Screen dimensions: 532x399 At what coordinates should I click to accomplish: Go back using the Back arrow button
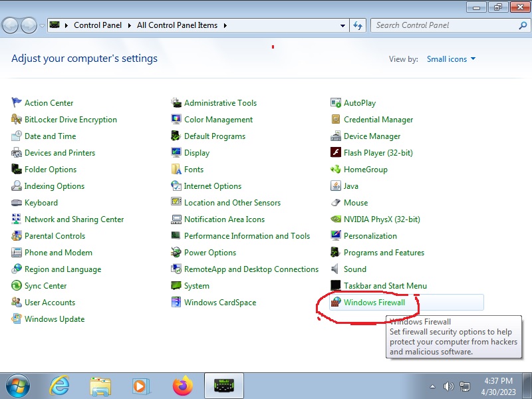point(10,25)
